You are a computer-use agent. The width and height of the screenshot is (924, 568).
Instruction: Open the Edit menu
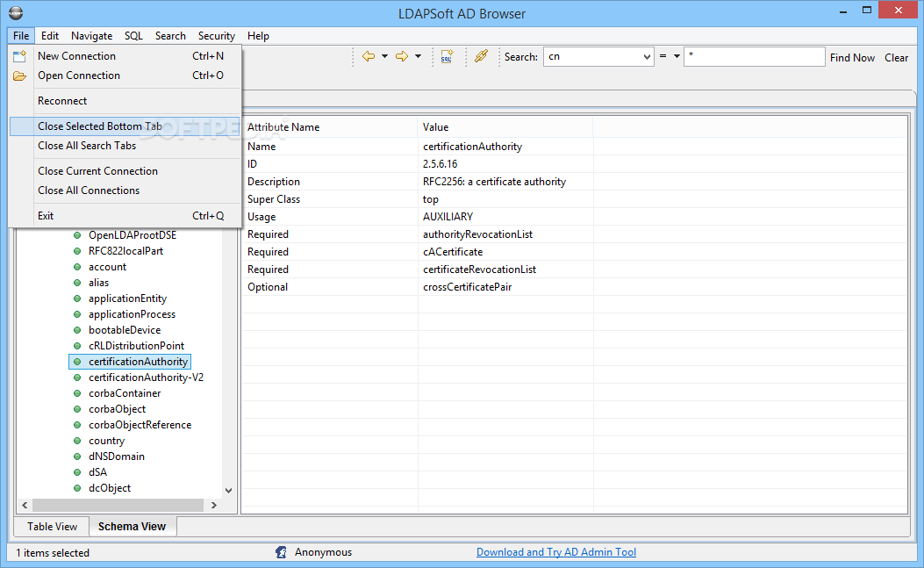click(x=50, y=35)
